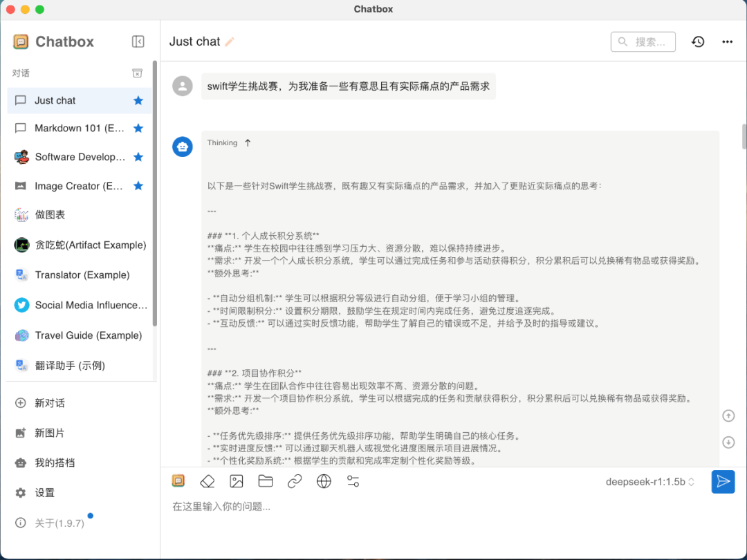Insert a link via the link icon

(294, 480)
